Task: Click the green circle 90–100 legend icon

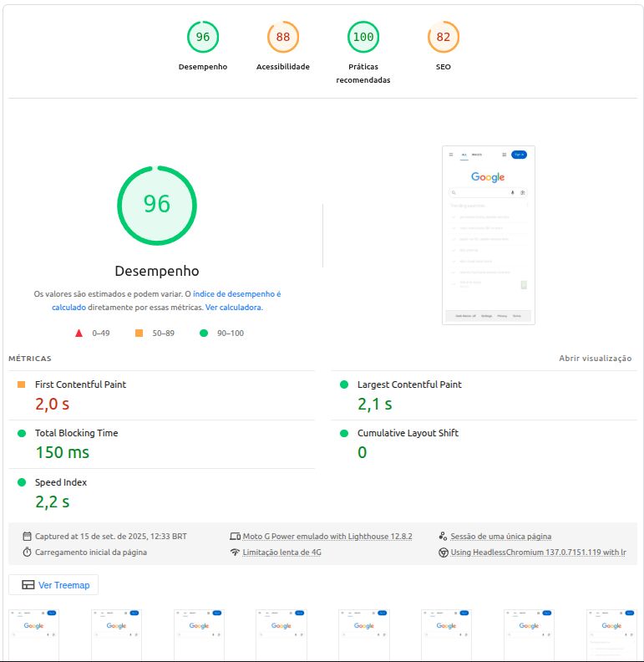Action: click(x=204, y=334)
